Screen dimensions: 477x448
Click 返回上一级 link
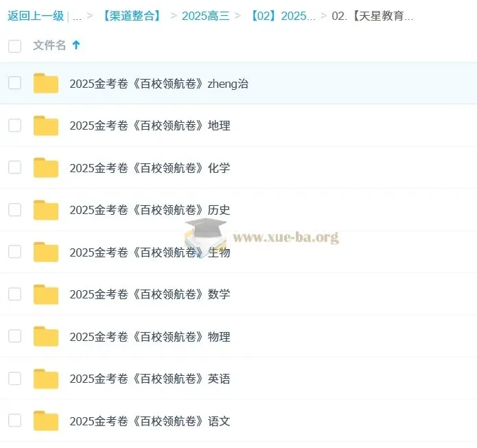tap(36, 16)
